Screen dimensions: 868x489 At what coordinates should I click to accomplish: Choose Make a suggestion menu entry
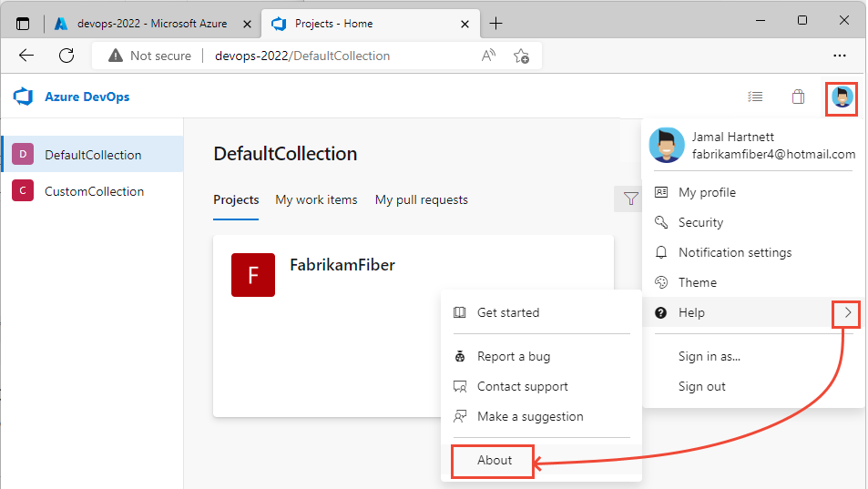coord(541,416)
